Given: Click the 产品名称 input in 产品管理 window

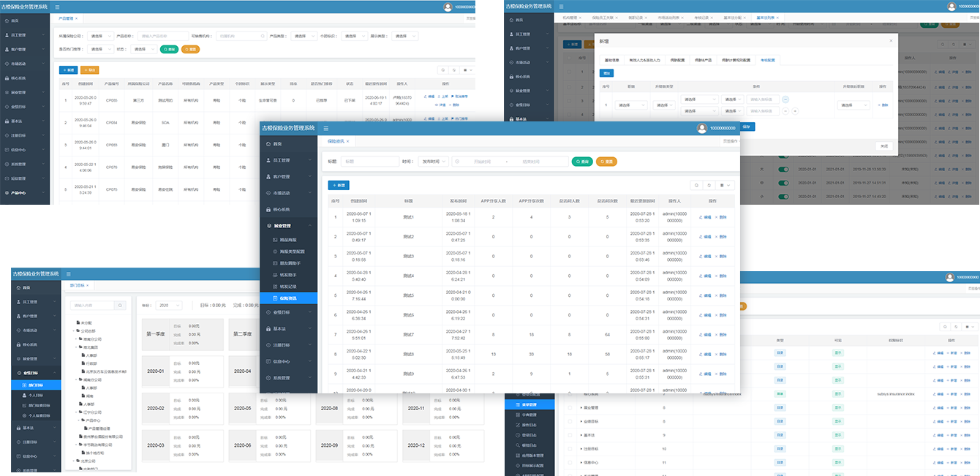Looking at the screenshot, I should click(162, 36).
